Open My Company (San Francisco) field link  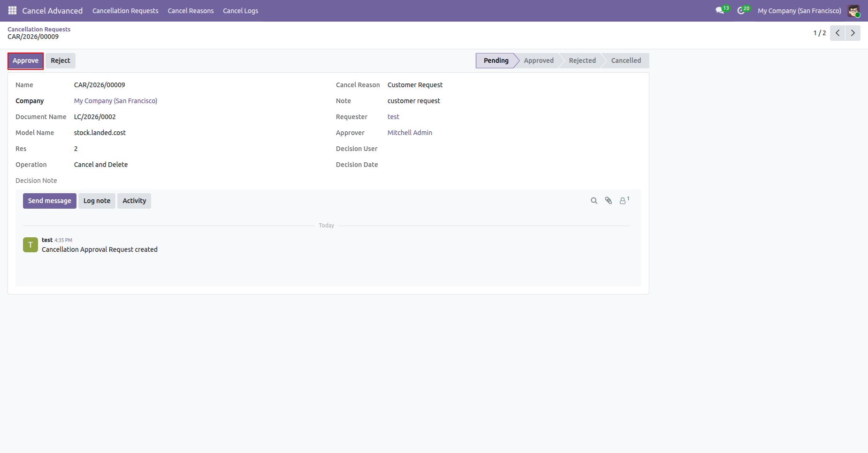coord(115,101)
